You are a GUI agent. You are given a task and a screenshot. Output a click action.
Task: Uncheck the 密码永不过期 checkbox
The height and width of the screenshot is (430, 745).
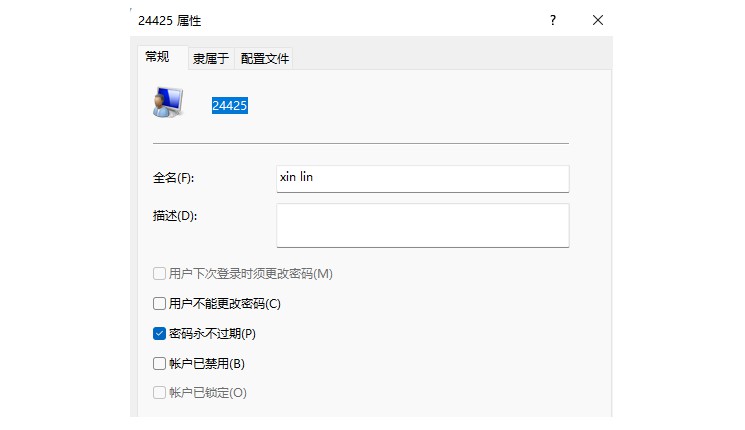[x=159, y=333]
